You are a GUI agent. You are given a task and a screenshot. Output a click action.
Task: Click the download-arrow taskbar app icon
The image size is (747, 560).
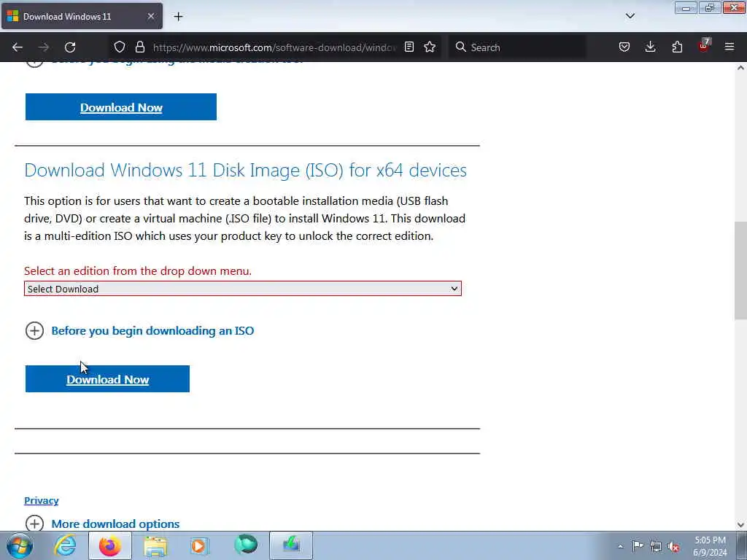tap(291, 545)
